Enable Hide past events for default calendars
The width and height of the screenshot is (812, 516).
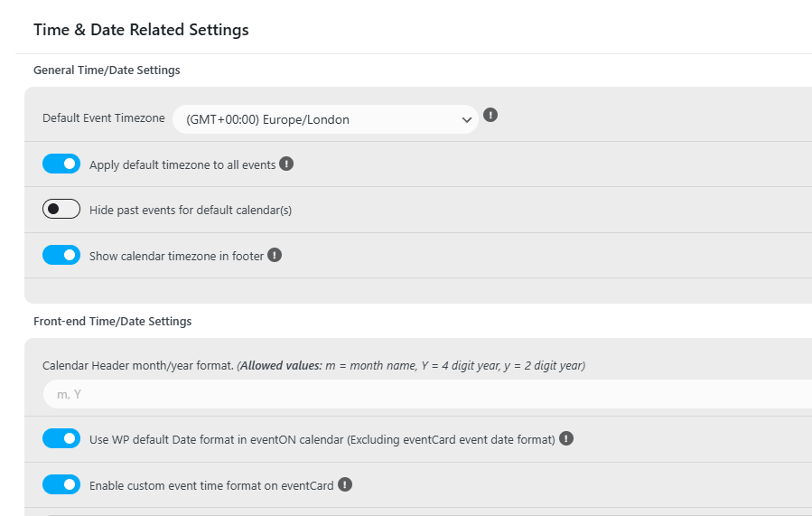61,209
